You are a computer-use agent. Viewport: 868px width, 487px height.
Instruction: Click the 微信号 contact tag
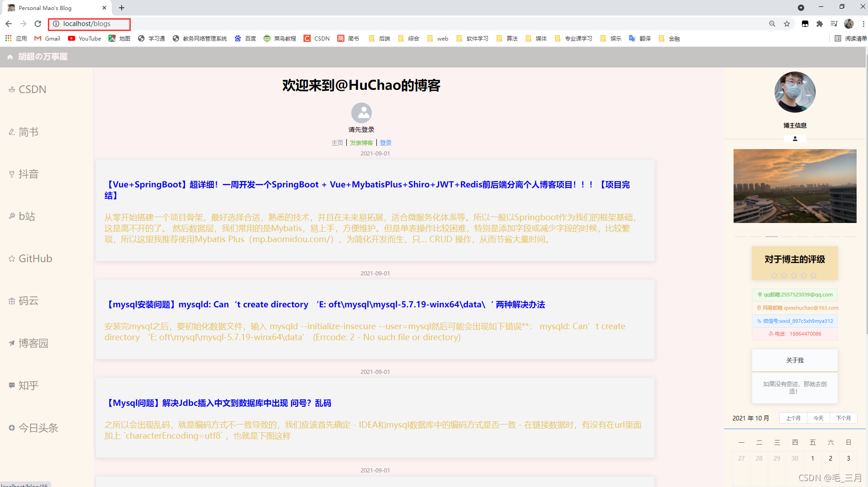795,321
